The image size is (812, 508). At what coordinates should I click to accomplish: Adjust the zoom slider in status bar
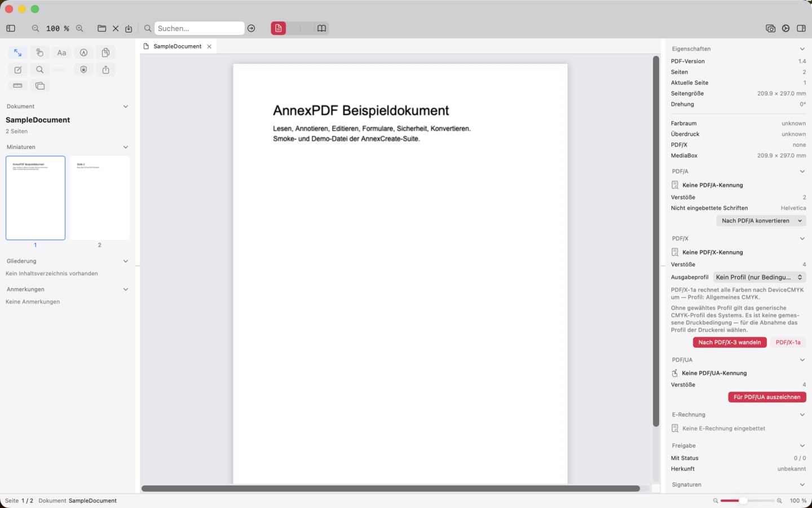click(x=747, y=501)
